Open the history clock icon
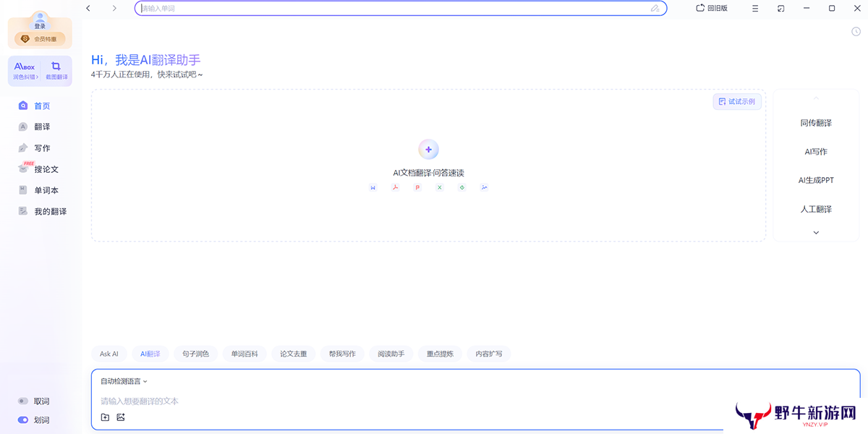This screenshot has width=868, height=434. click(856, 31)
